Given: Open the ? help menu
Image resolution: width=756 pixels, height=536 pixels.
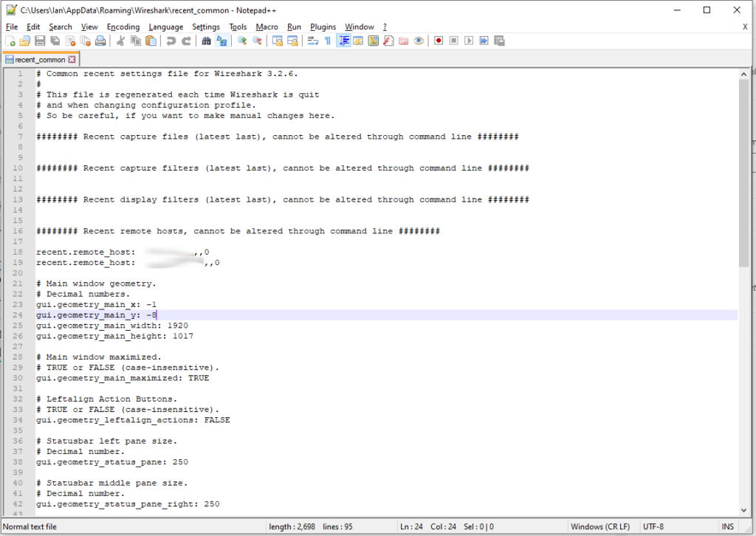Looking at the screenshot, I should pos(385,27).
